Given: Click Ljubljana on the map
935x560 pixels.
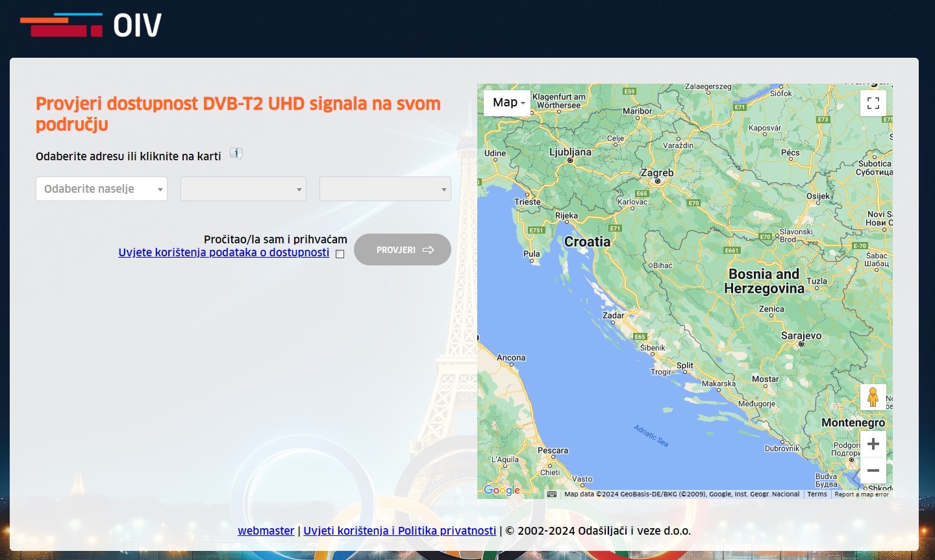Looking at the screenshot, I should [x=571, y=152].
